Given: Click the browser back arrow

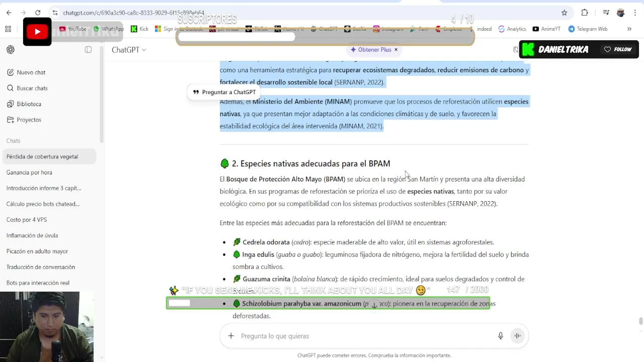Looking at the screenshot, I should click(x=9, y=13).
